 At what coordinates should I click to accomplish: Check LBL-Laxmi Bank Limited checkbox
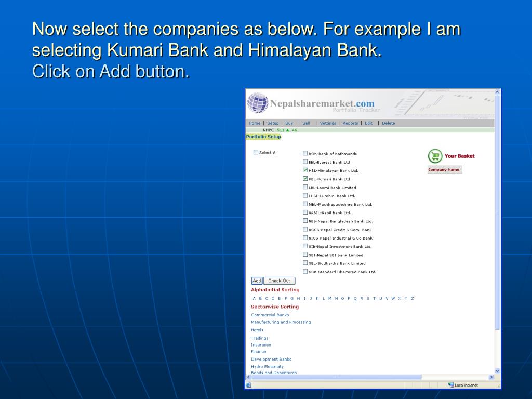tap(305, 187)
